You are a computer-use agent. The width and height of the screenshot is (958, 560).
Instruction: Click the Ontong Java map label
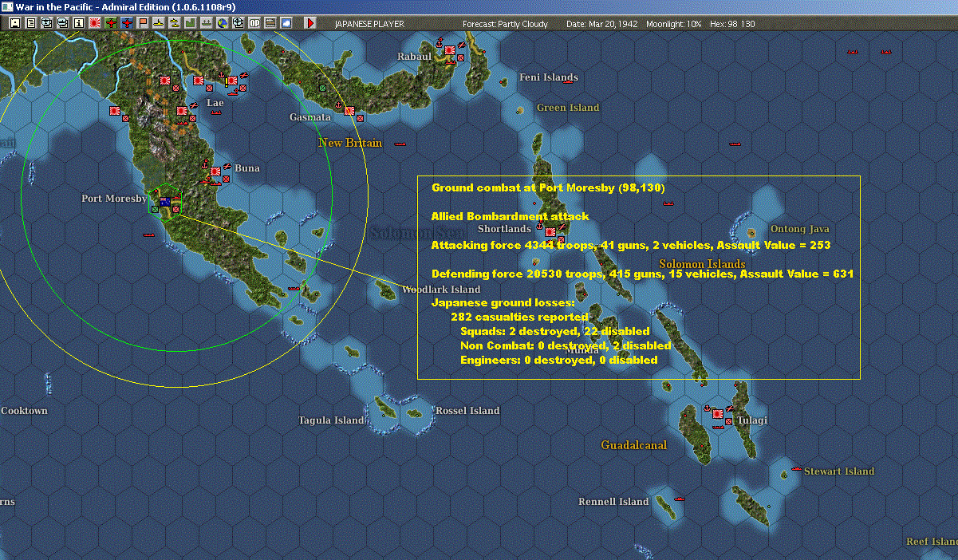(x=800, y=229)
